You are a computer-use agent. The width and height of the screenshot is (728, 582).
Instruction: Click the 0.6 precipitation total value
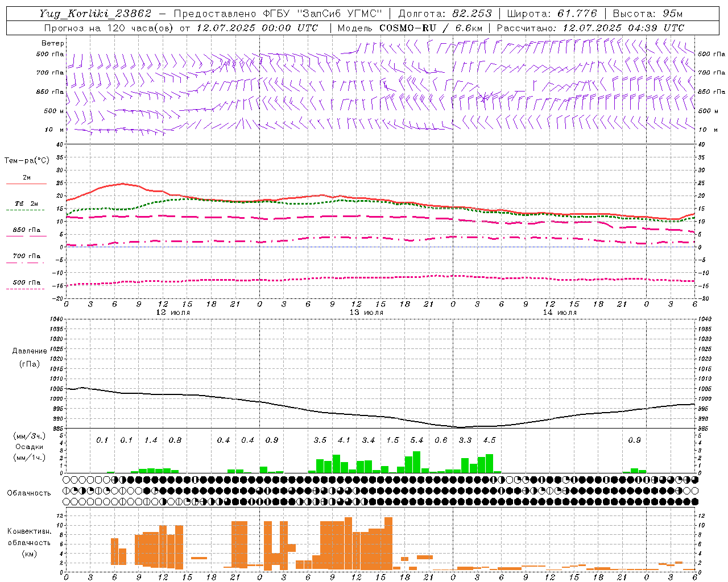pyautogui.click(x=441, y=440)
